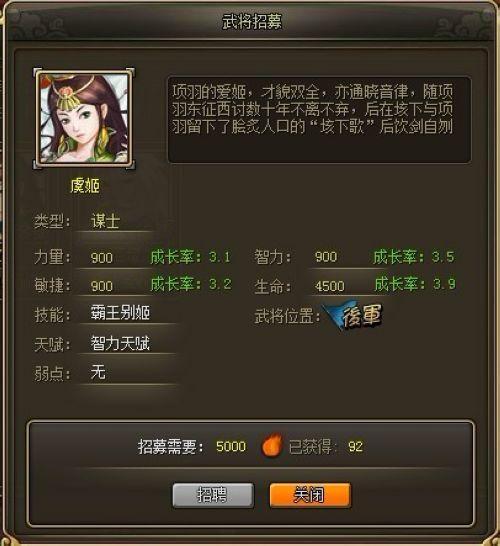Click the 虞姬 name label
This screenshot has height=546, width=500.
tap(85, 186)
